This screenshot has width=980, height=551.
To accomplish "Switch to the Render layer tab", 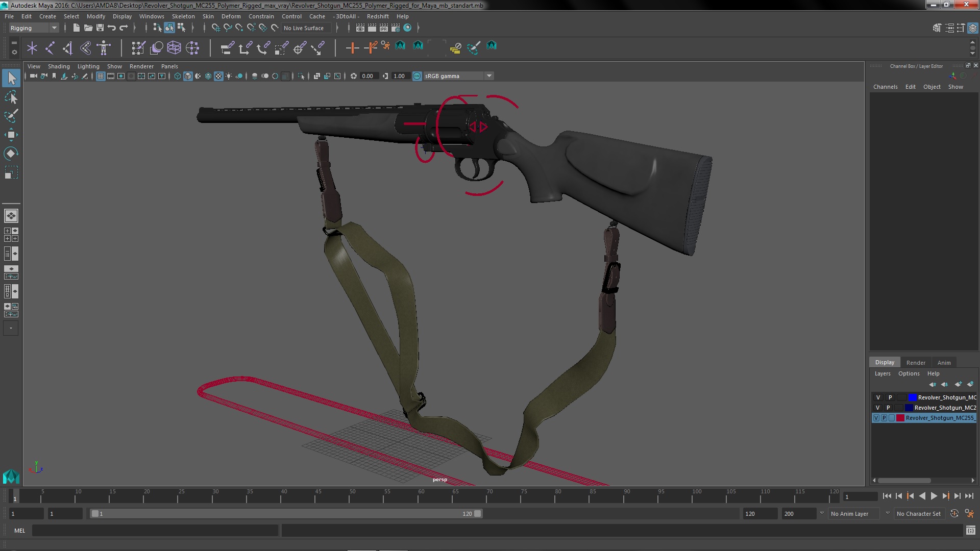I will coord(916,363).
